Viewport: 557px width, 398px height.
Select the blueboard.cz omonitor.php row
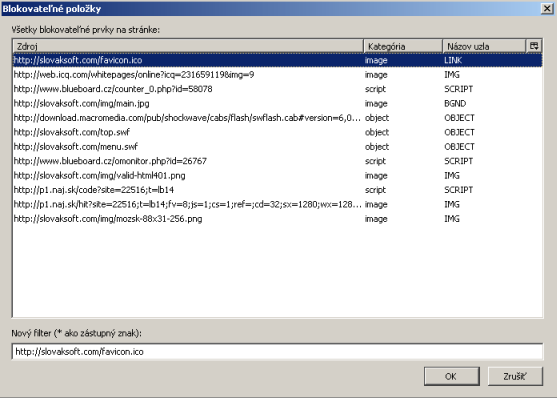click(x=277, y=161)
